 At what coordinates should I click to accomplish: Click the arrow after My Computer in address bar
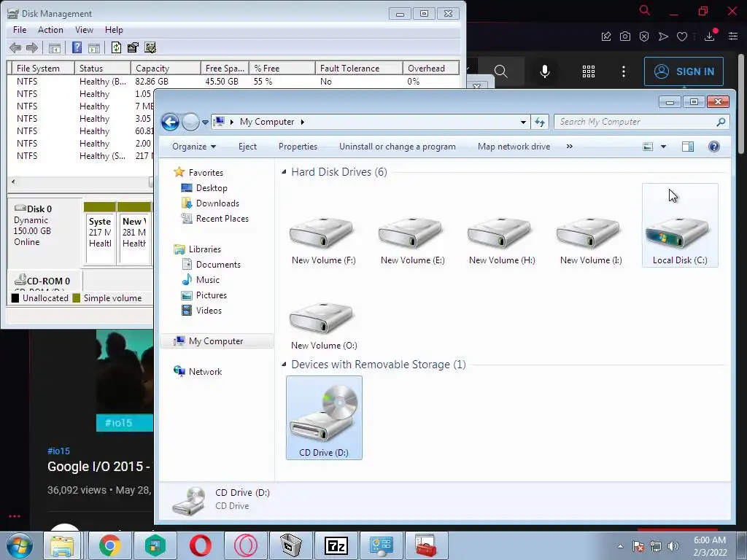pyautogui.click(x=302, y=122)
